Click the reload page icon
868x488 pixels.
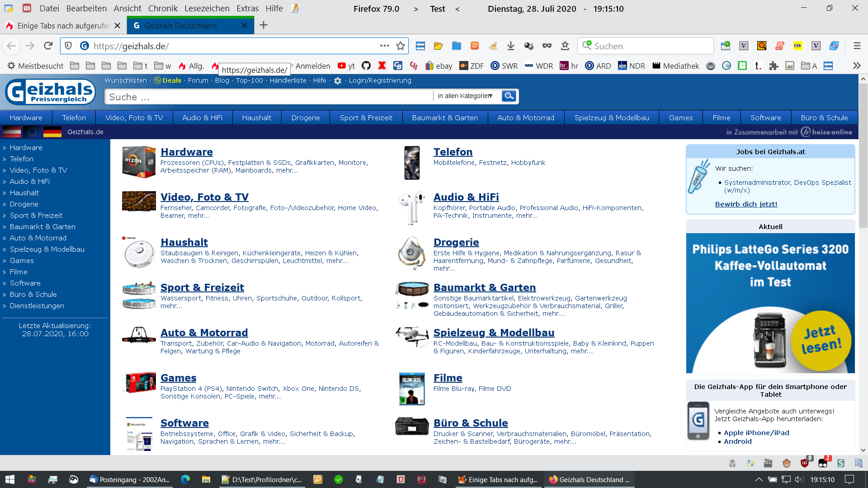(x=48, y=46)
